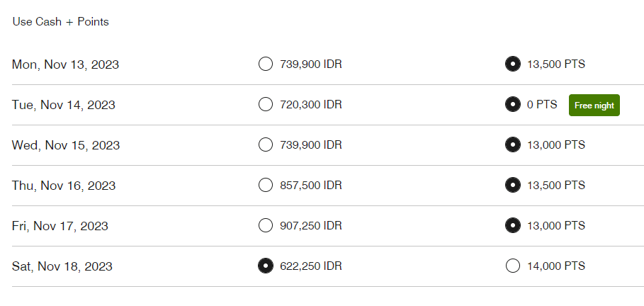
Task: Click the Fri, Nov 17, 2023 date label
Action: click(x=60, y=226)
